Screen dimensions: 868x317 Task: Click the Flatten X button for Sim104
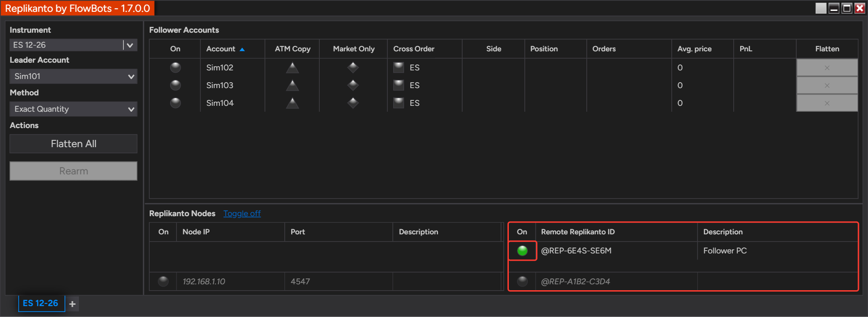point(827,103)
